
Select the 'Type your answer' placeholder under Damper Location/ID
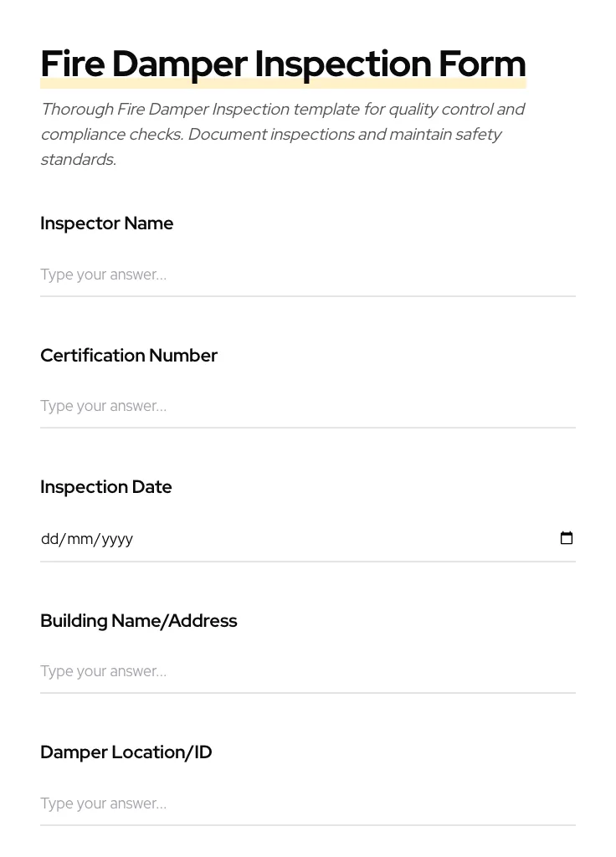pos(103,803)
